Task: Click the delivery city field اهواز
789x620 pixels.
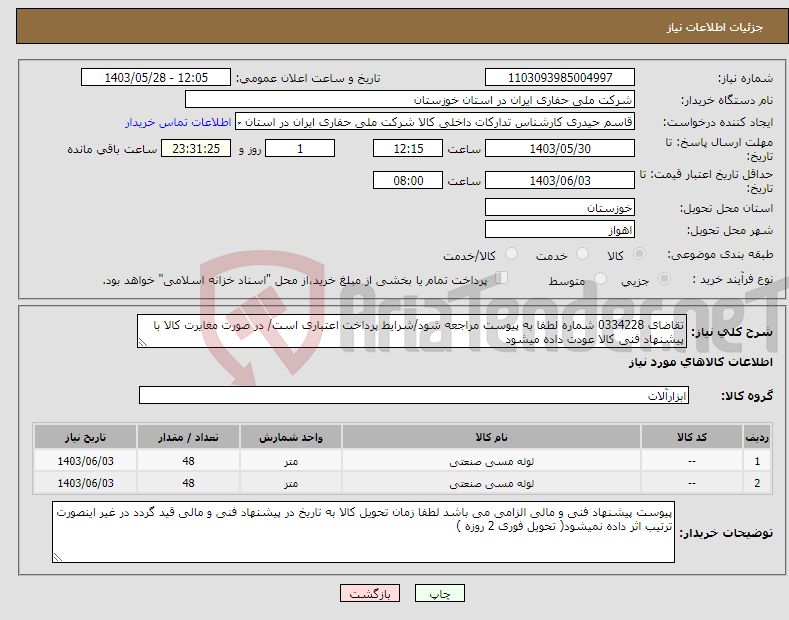Action: pos(560,229)
